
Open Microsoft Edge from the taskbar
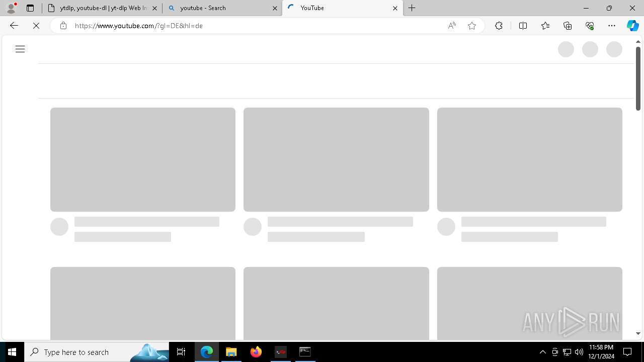[207, 352]
